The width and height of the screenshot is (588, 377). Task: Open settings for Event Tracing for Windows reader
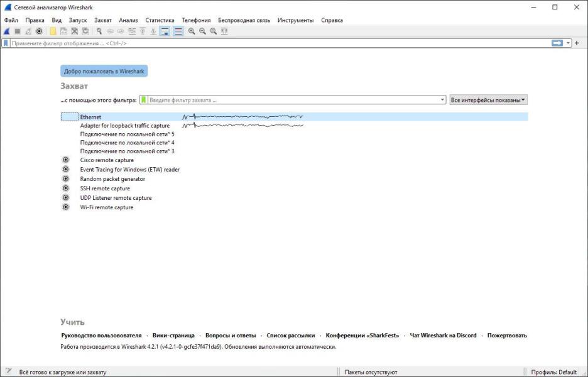[x=65, y=169]
